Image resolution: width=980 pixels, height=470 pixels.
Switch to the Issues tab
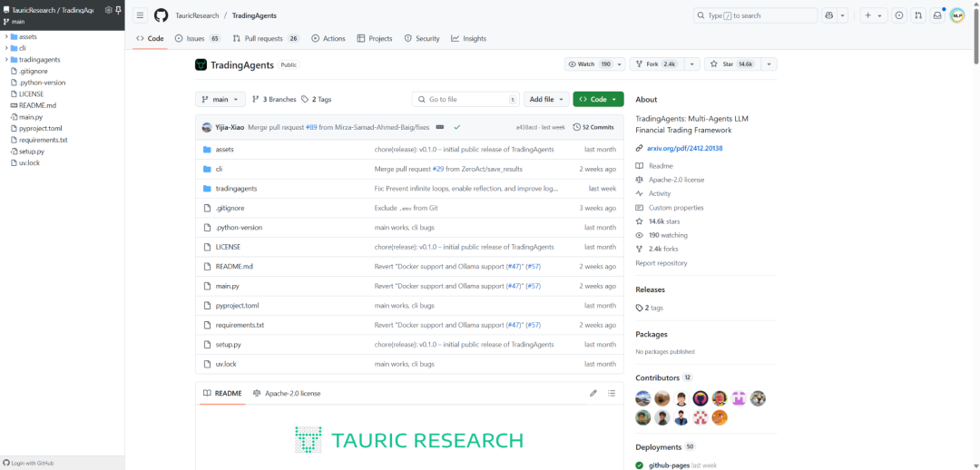tap(198, 39)
